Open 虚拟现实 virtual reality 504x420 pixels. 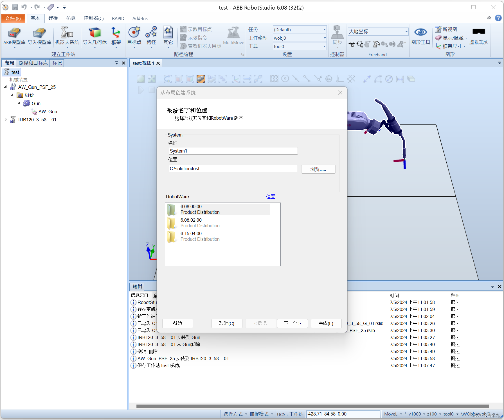(479, 37)
